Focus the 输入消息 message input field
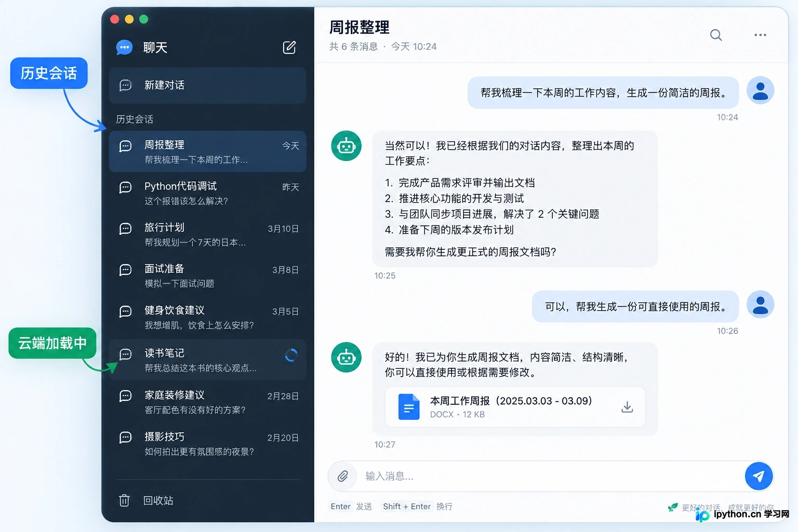 click(551, 476)
